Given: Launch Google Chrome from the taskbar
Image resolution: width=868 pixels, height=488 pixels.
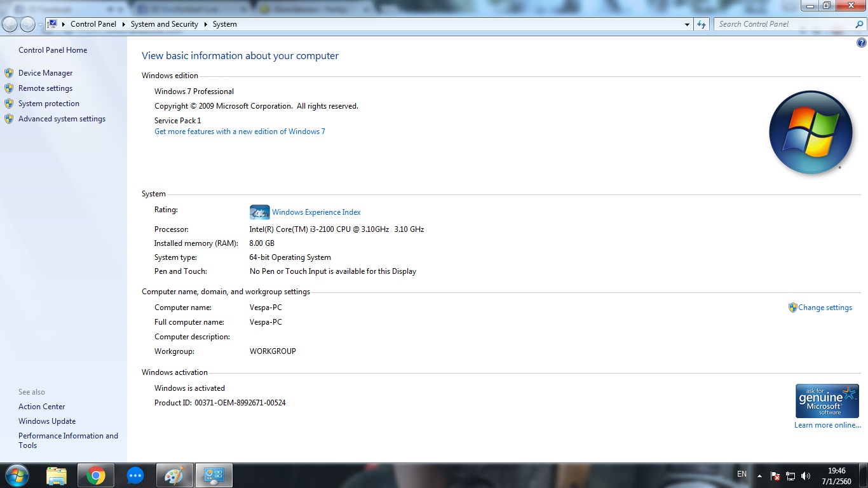Looking at the screenshot, I should 96,475.
